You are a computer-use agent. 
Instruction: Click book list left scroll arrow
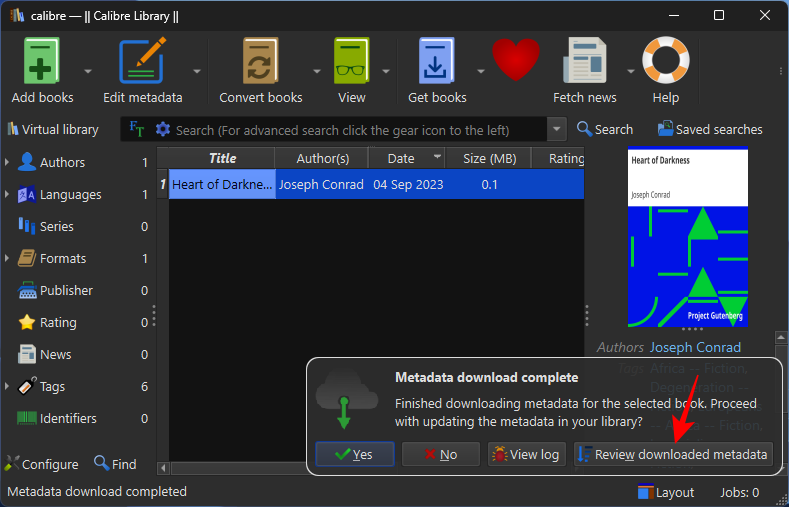(x=163, y=468)
